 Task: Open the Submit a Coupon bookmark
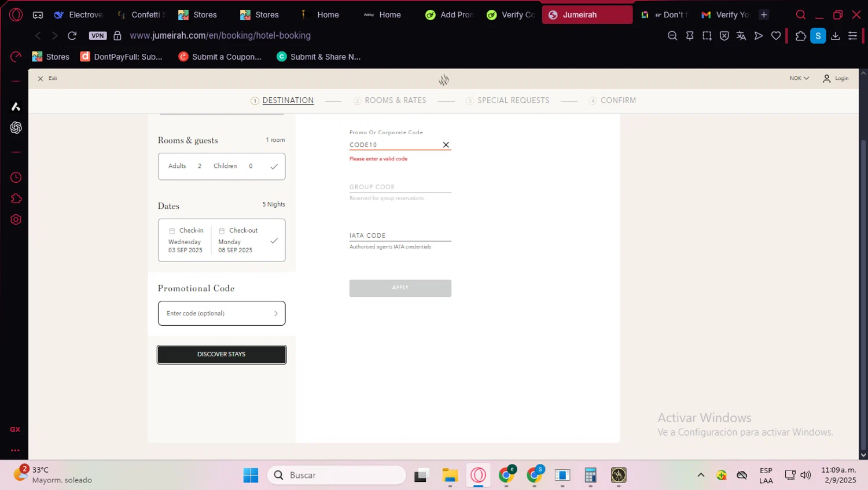coord(220,57)
